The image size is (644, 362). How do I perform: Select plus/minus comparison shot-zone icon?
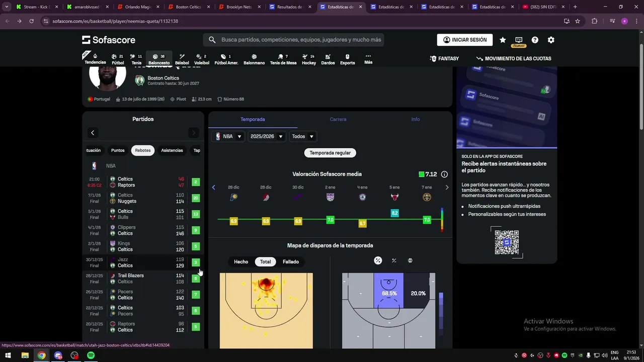(394, 260)
